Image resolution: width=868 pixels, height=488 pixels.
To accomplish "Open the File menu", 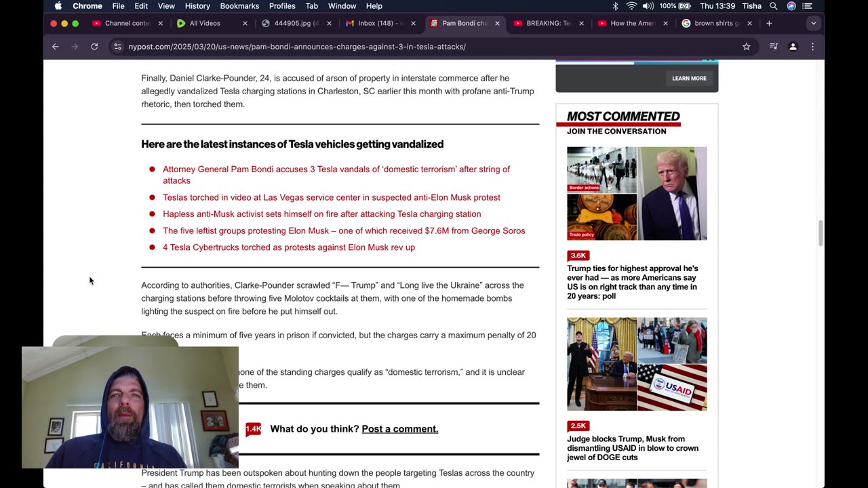I will point(118,6).
